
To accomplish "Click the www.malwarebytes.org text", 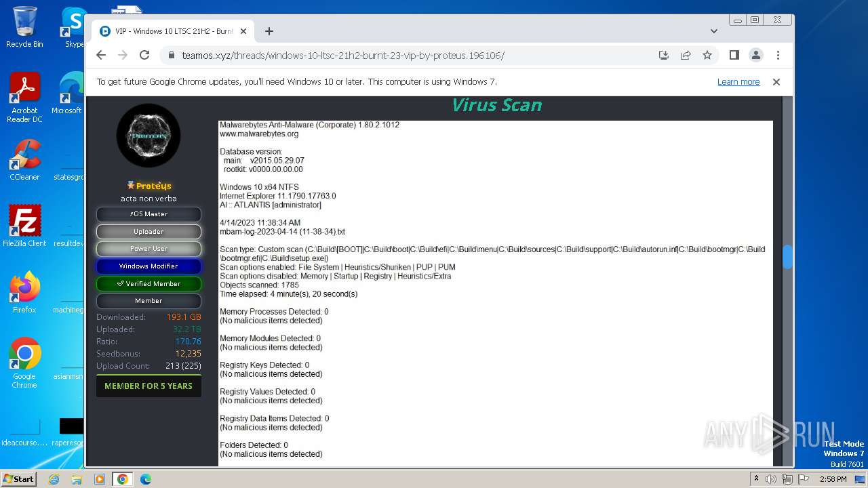I will coord(259,134).
